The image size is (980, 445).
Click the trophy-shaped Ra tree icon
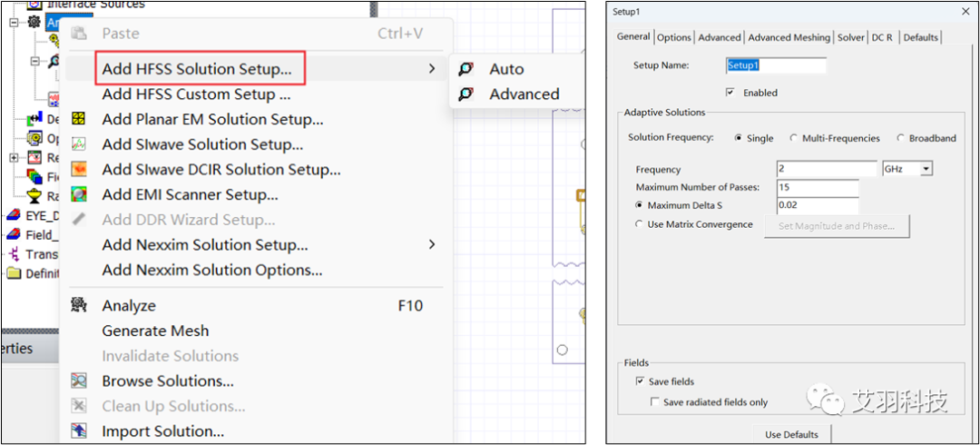35,196
